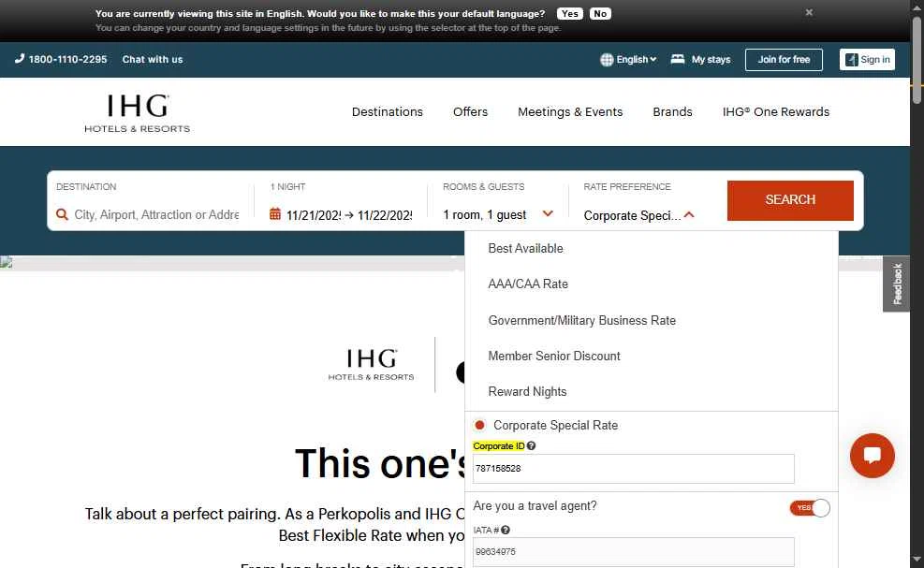Click the IHG logo in page body
The height and width of the screenshot is (568, 924).
pyautogui.click(x=372, y=364)
